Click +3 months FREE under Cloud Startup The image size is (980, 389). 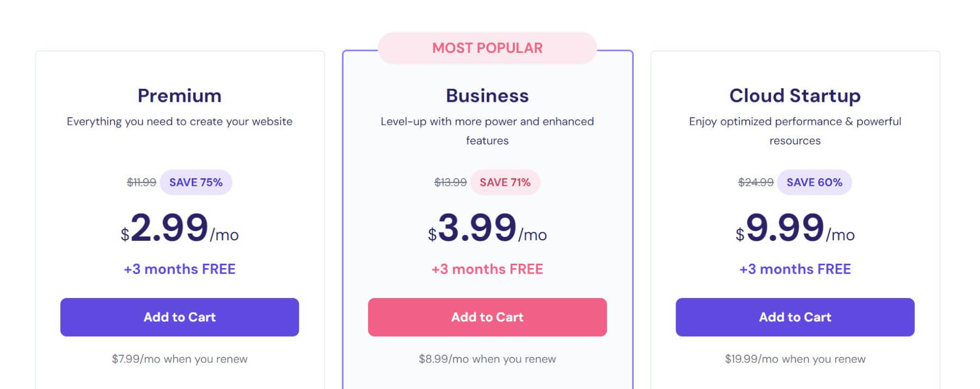tap(795, 269)
